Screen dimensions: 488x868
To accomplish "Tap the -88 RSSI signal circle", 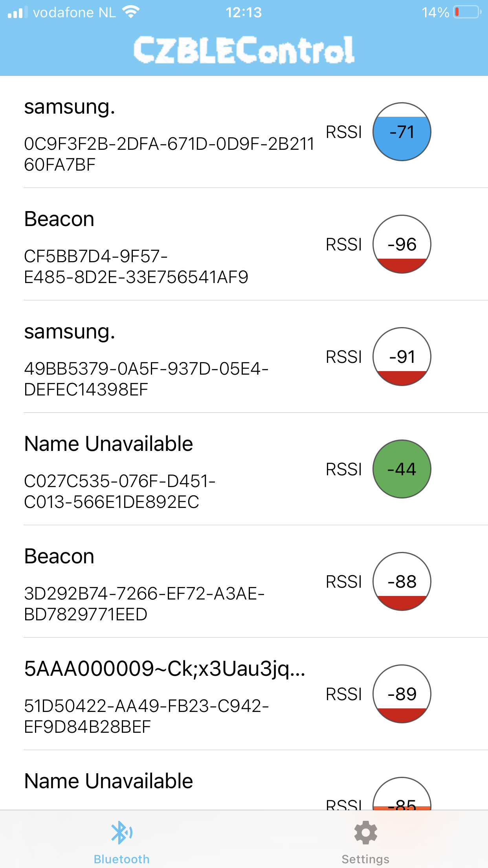I will tap(402, 581).
